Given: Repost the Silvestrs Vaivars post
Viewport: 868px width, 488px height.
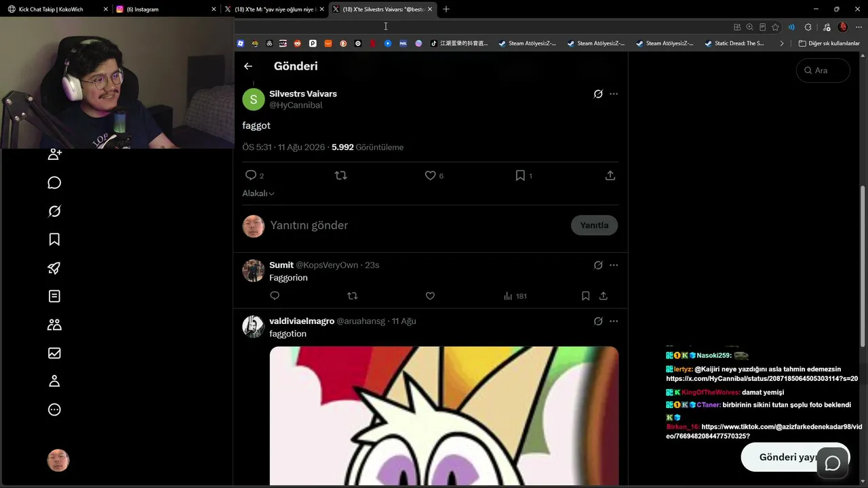Looking at the screenshot, I should [341, 176].
